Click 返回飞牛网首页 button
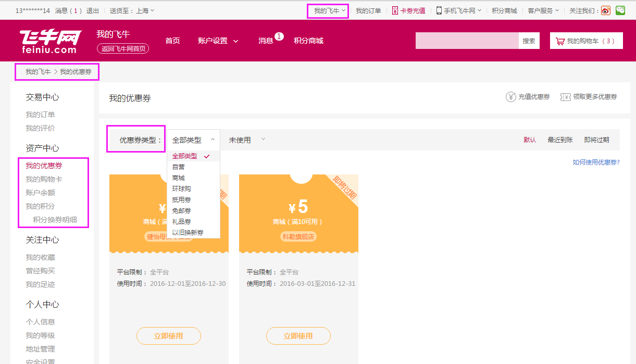Screen dimensions: 636x364 click(123, 48)
